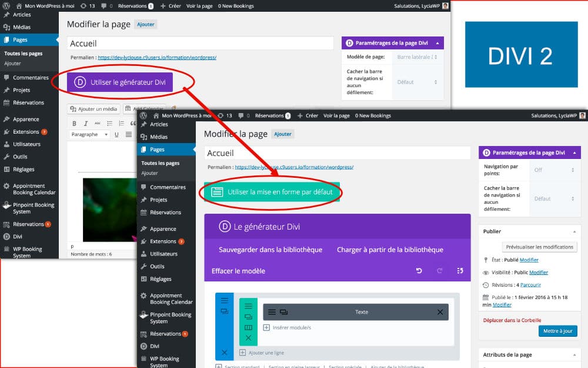Open Commentaires menu in back window
This screenshot has height=368, width=588.
(x=29, y=77)
